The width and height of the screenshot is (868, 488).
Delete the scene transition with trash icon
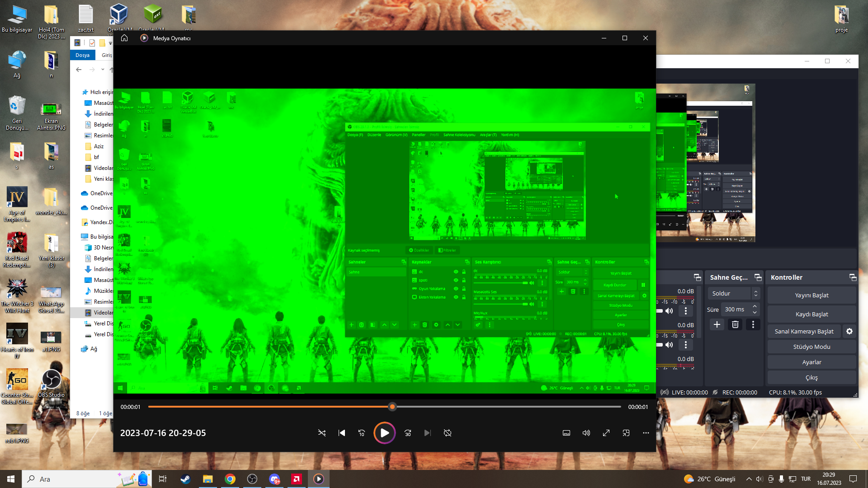pyautogui.click(x=735, y=324)
